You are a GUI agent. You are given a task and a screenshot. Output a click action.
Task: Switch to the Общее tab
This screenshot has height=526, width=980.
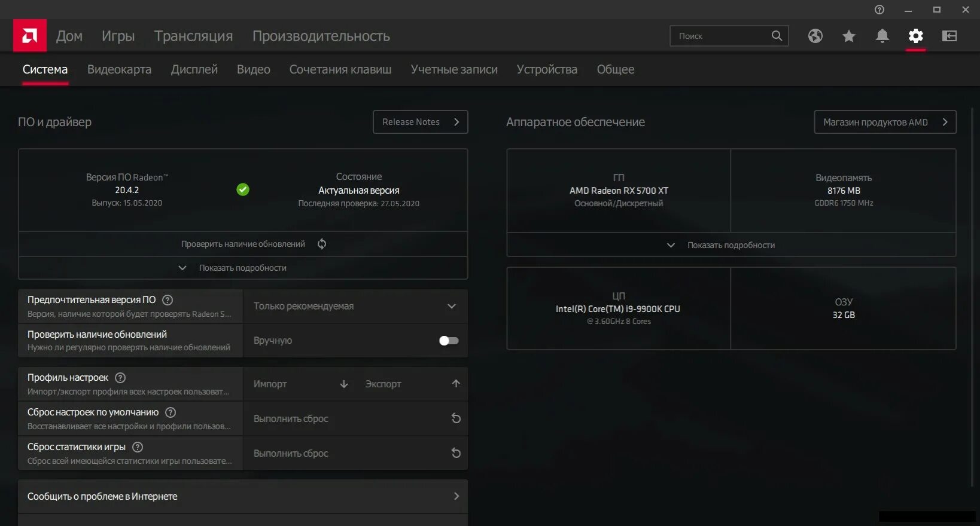click(616, 69)
